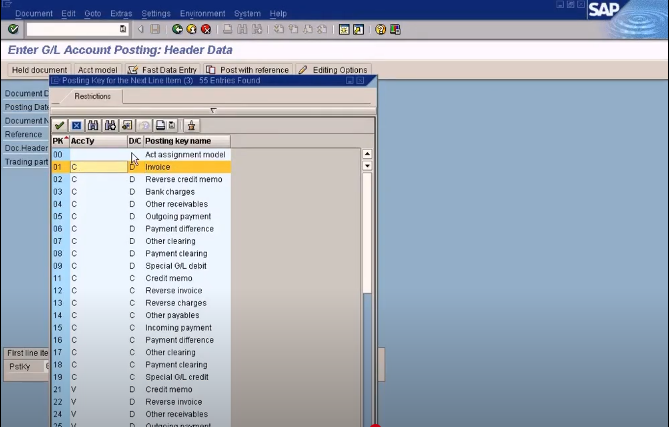Click the green Back arrow icon
669x427 pixels.
tap(177, 29)
